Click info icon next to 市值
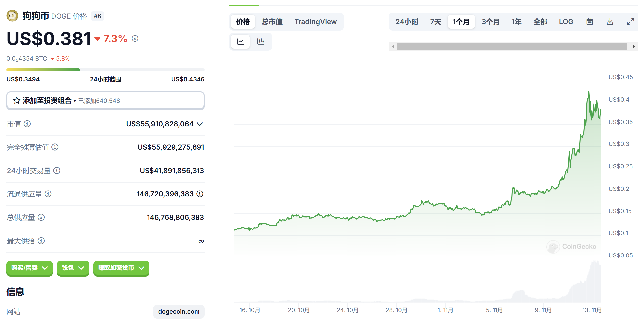The image size is (644, 319). pos(27,124)
